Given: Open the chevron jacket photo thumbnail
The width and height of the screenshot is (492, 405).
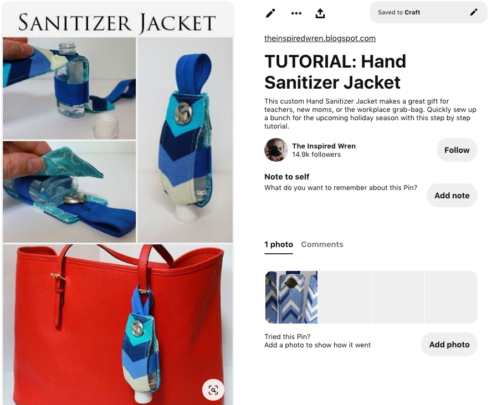Looking at the screenshot, I should [x=291, y=297].
